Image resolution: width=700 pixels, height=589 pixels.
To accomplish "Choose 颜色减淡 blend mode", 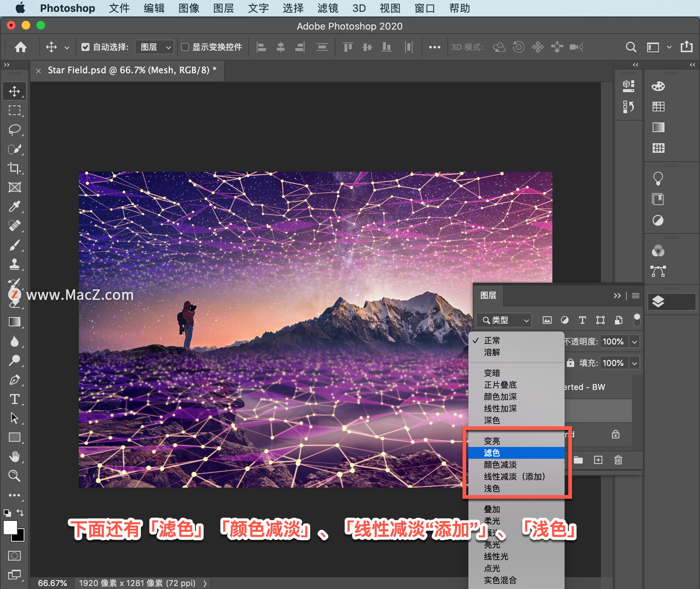I will (500, 465).
